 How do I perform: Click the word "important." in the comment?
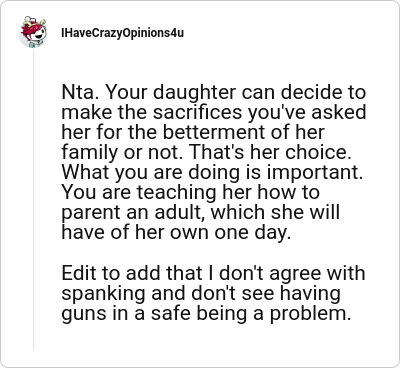point(315,173)
